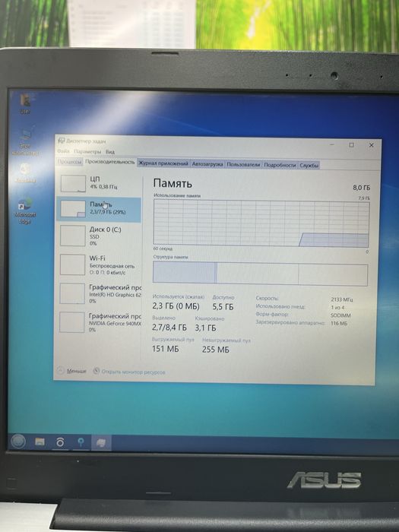Select Диск 0 (C:) SSD item

coord(99,236)
